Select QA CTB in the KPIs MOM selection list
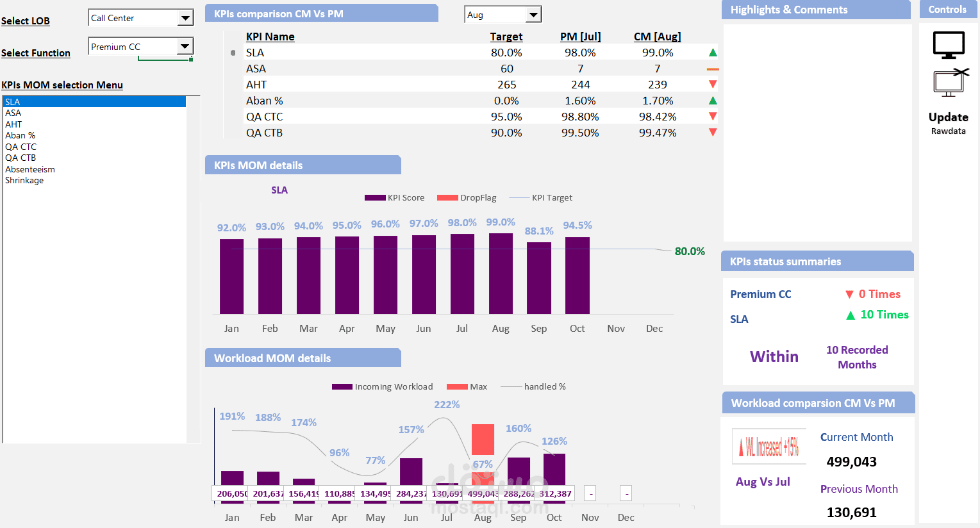The height and width of the screenshot is (528, 980). (x=95, y=158)
